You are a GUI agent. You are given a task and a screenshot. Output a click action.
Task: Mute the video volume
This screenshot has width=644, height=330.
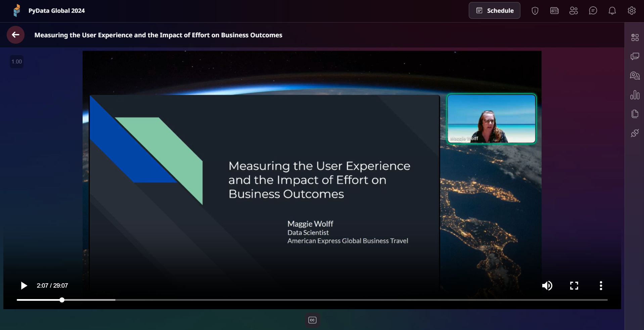click(x=547, y=286)
